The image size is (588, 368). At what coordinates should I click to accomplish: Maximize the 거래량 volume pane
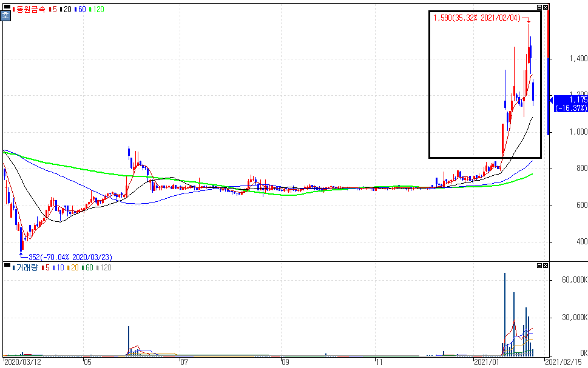(x=539, y=266)
